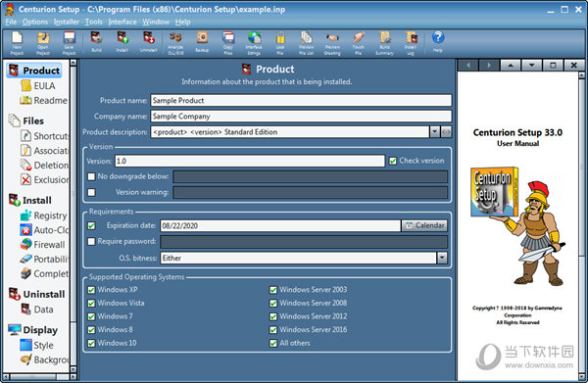Select EULA in the sidebar
Viewport: 588px width, 383px height.
click(x=38, y=86)
